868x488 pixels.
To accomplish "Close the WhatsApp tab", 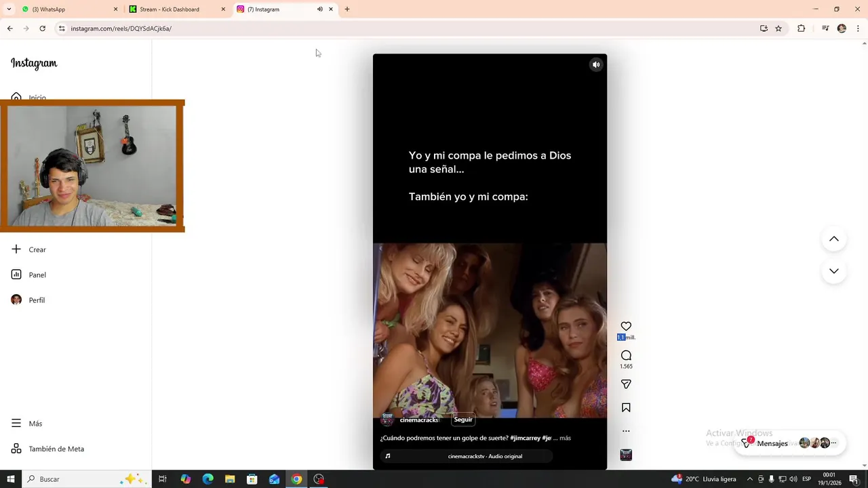I will (115, 9).
